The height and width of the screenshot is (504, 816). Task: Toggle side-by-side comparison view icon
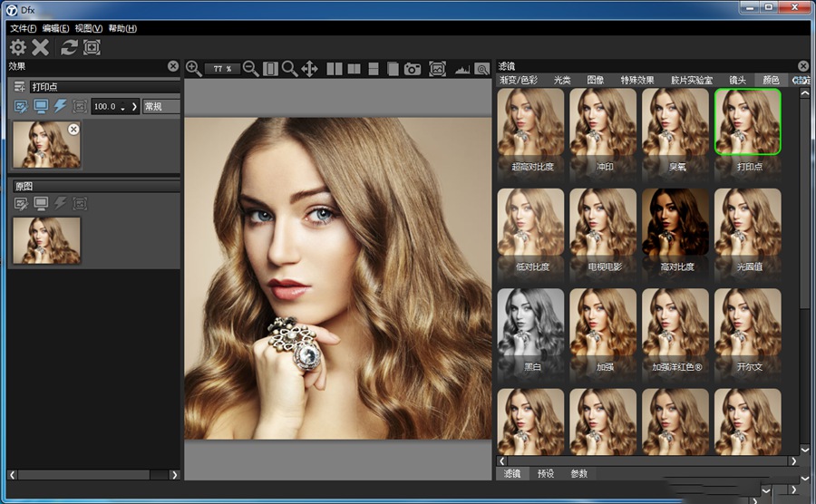[x=335, y=69]
